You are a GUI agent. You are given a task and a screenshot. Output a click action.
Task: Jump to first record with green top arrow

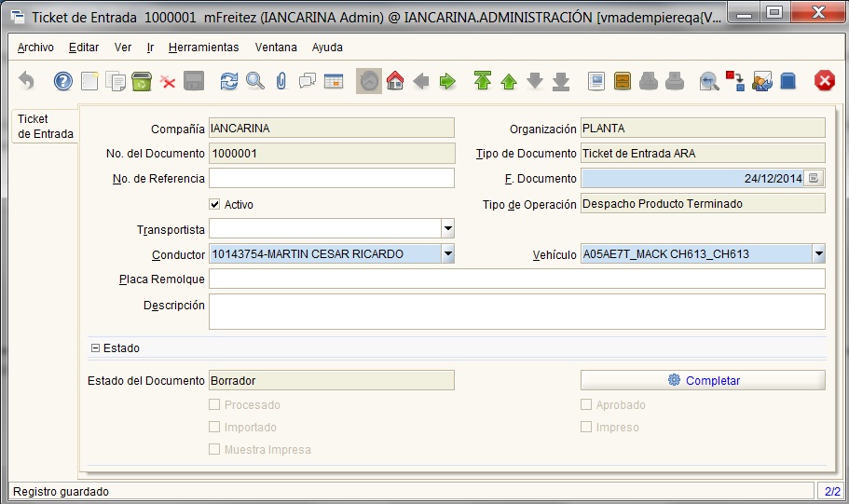click(483, 81)
